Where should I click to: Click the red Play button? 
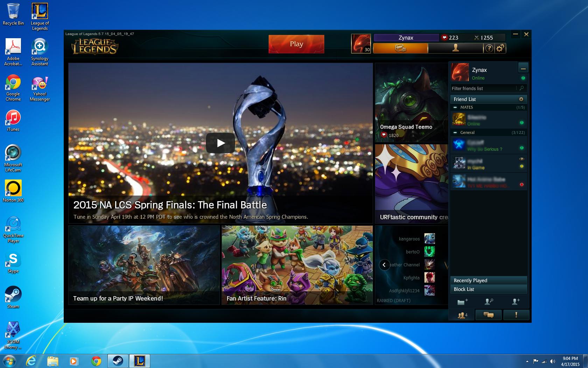coord(296,44)
